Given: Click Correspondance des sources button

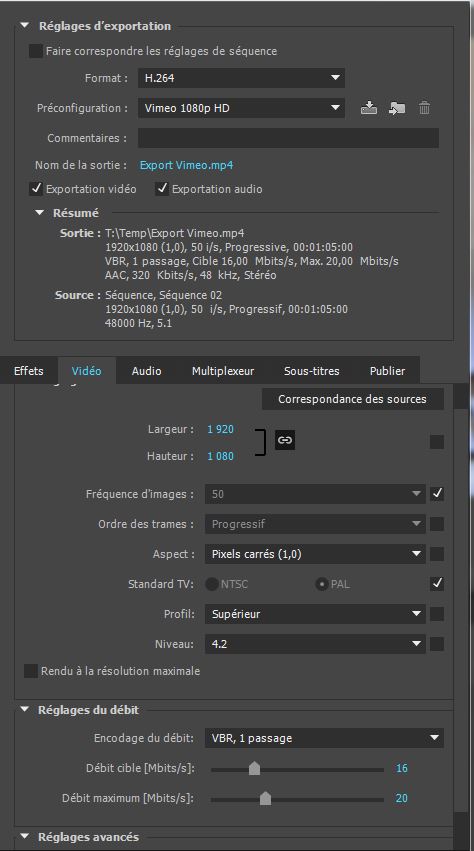Looking at the screenshot, I should tap(352, 399).
